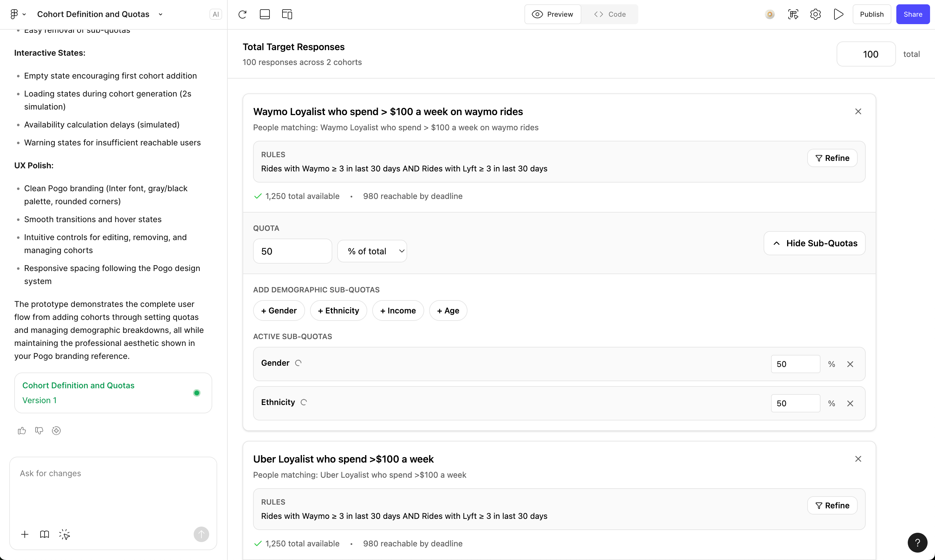The image size is (935, 560).
Task: Click the thumbs up feedback icon
Action: [x=22, y=431]
